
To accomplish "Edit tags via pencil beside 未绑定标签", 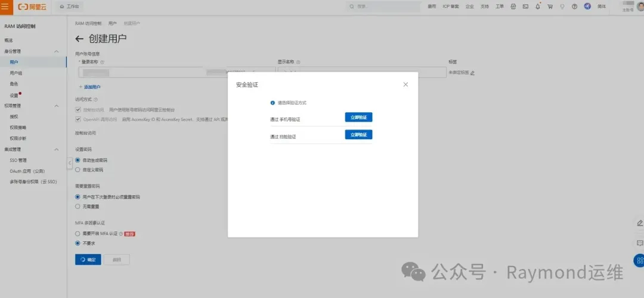I will [472, 73].
